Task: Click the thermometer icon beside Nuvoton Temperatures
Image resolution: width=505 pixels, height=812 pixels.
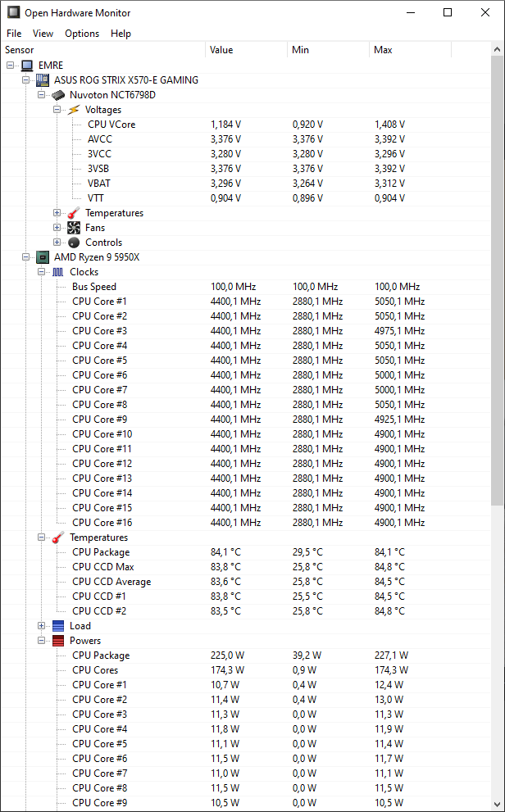Action: [74, 213]
